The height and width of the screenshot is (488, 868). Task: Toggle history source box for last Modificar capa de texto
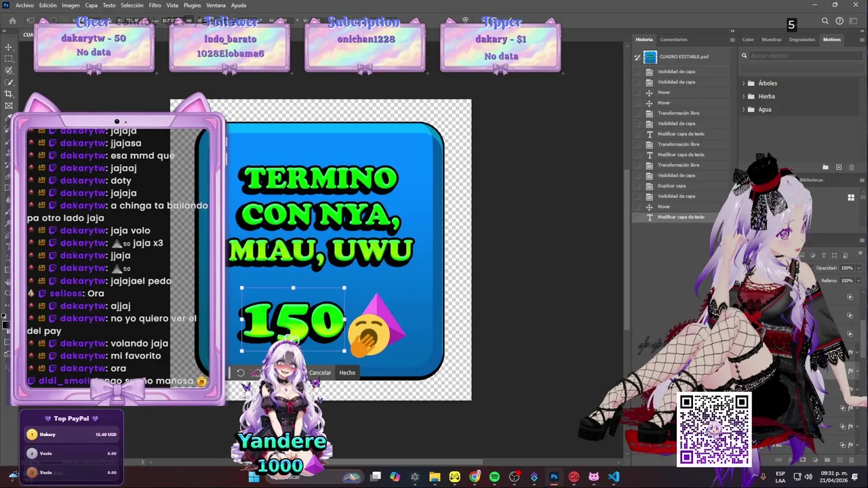click(637, 217)
